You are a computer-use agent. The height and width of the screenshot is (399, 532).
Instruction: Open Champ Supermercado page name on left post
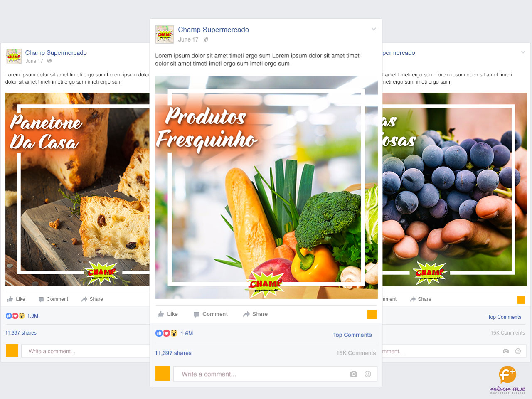tap(56, 53)
